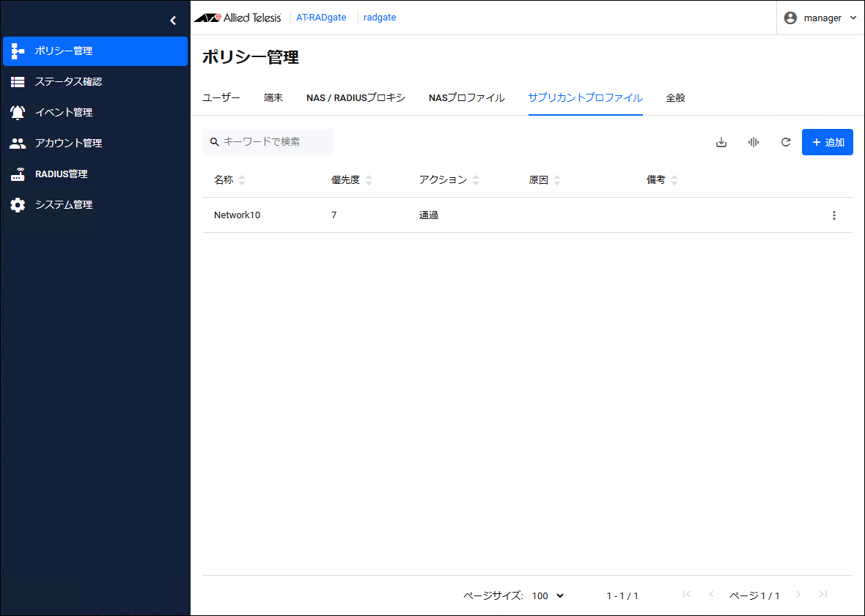This screenshot has height=616, width=865.
Task: Select the Network10 row name
Action: [x=238, y=215]
